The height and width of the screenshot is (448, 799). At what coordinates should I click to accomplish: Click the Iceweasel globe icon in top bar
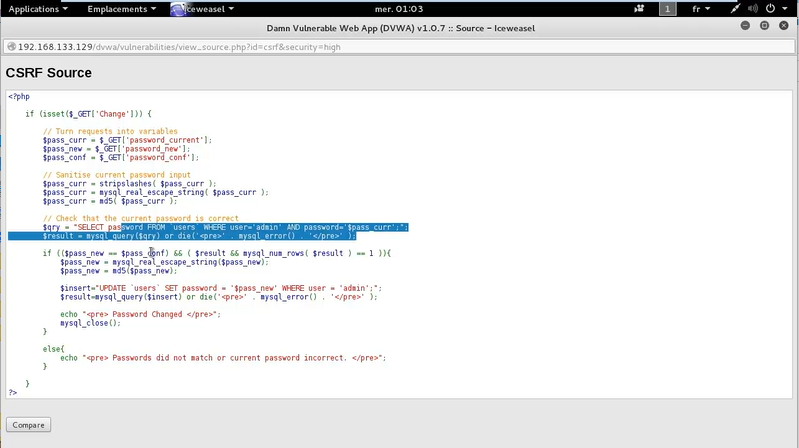tap(178, 9)
